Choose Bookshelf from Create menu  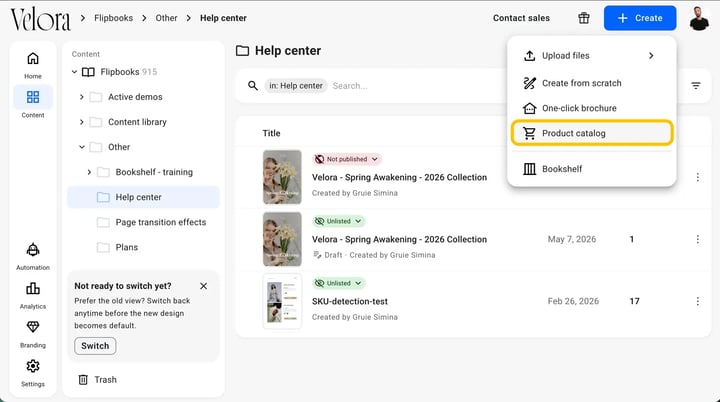pyautogui.click(x=591, y=169)
